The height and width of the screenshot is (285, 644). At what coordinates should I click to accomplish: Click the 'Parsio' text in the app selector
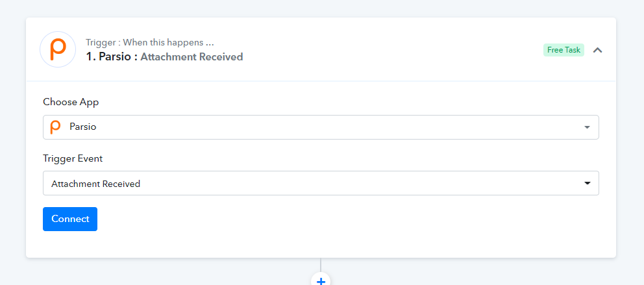(x=83, y=127)
